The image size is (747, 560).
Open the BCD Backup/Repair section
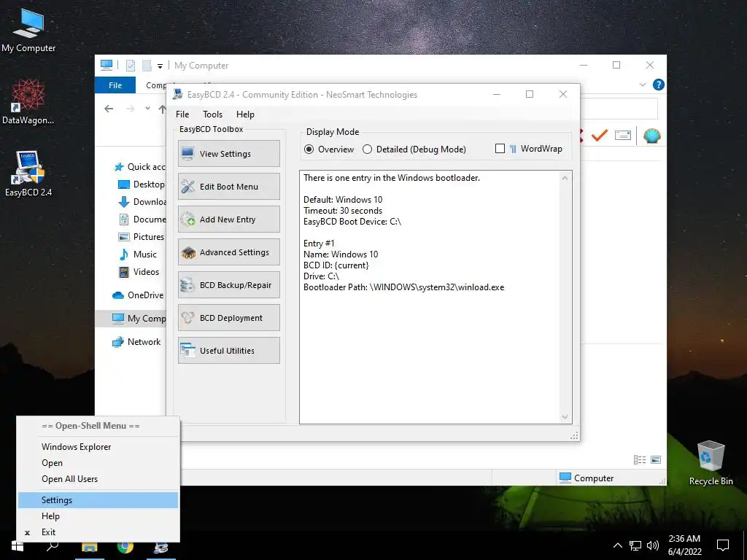[x=228, y=285]
